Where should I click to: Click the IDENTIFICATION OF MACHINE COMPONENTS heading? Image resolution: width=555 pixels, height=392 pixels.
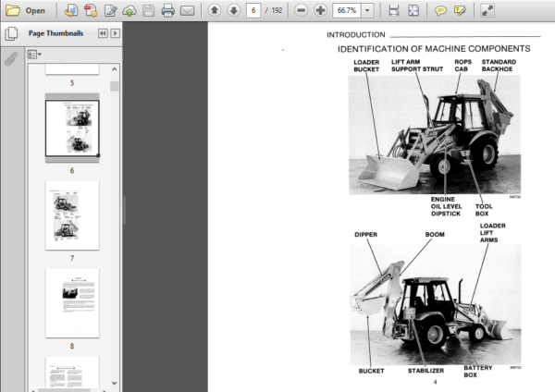[434, 49]
